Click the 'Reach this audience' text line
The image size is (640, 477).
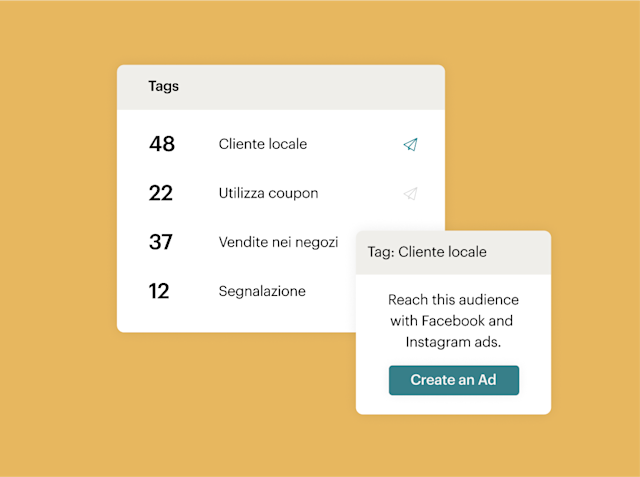(x=453, y=300)
